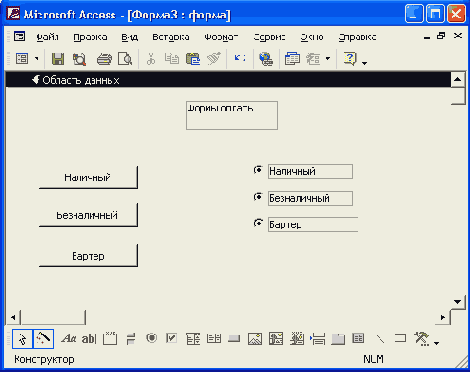Expand the toolbox More Controls arrow
This screenshot has height=372, width=470.
coord(437,343)
